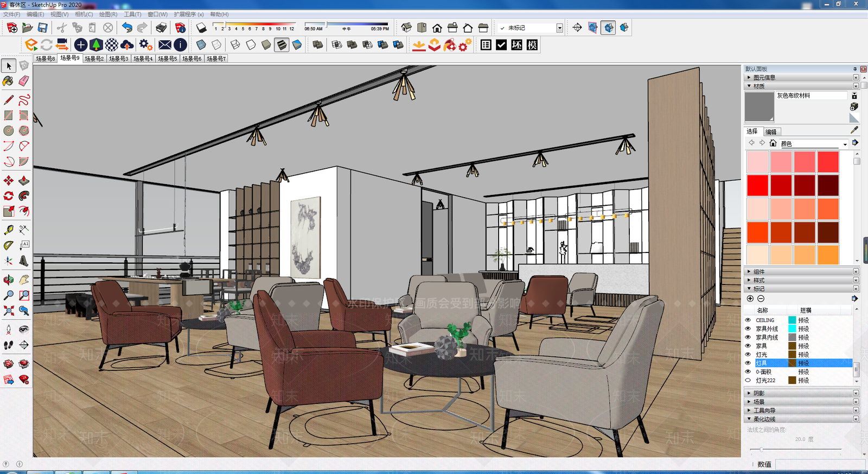
Task: Open the 相机(C) menu
Action: [84, 14]
